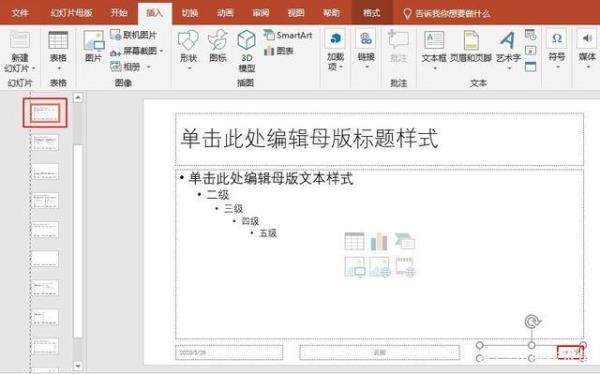Open the 动画 tab
This screenshot has width=600, height=374.
pyautogui.click(x=225, y=13)
